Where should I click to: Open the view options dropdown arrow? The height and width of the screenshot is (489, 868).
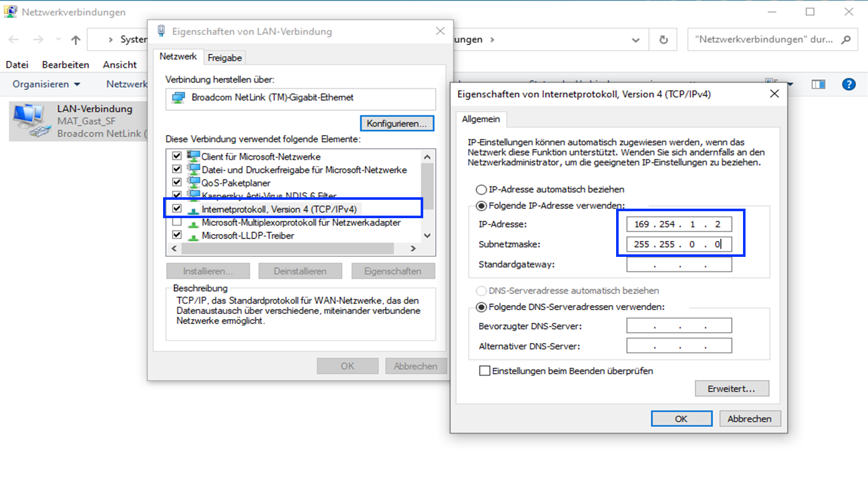click(791, 84)
